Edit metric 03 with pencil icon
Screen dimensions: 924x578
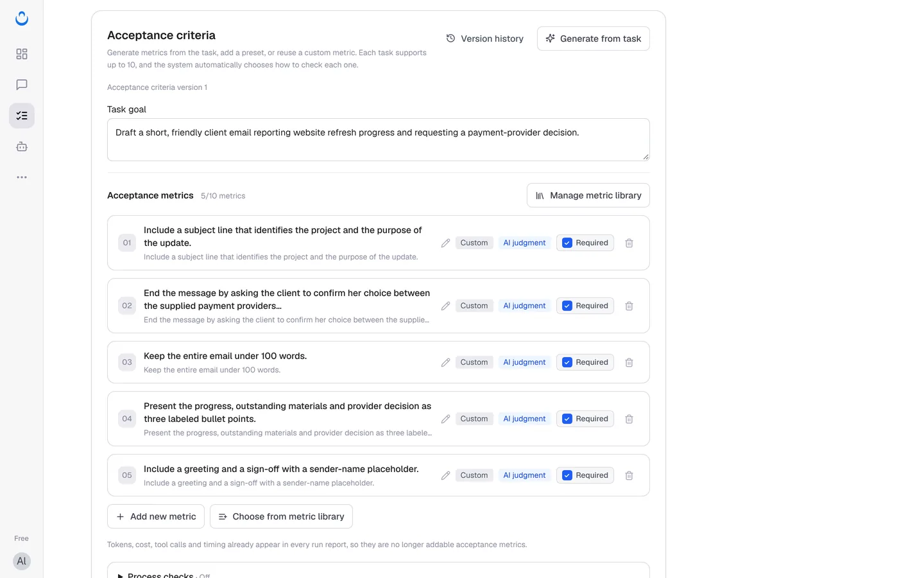point(445,362)
